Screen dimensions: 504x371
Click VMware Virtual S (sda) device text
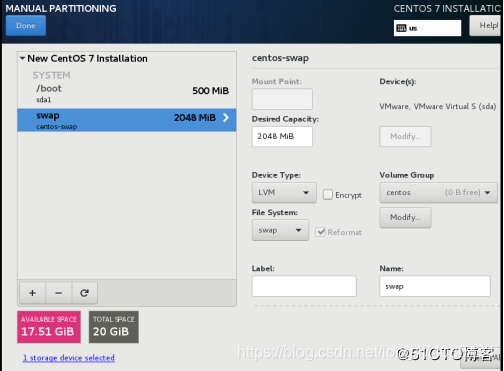click(438, 106)
